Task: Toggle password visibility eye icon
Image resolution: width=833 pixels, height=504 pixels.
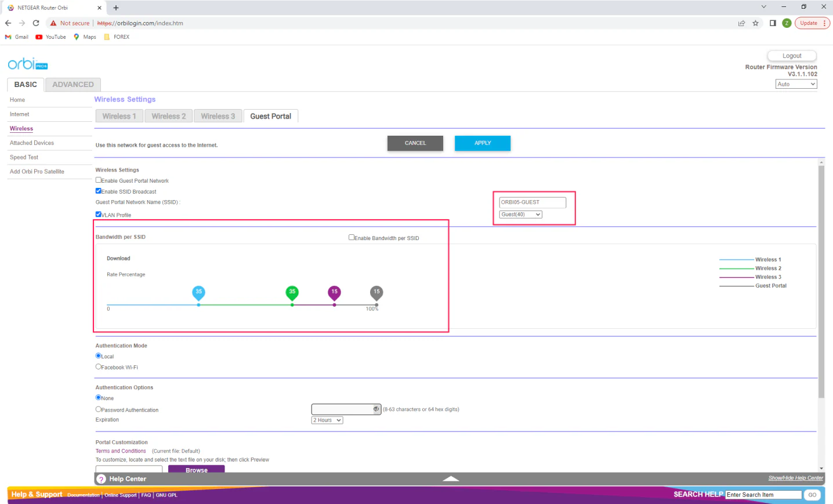Action: pos(376,409)
